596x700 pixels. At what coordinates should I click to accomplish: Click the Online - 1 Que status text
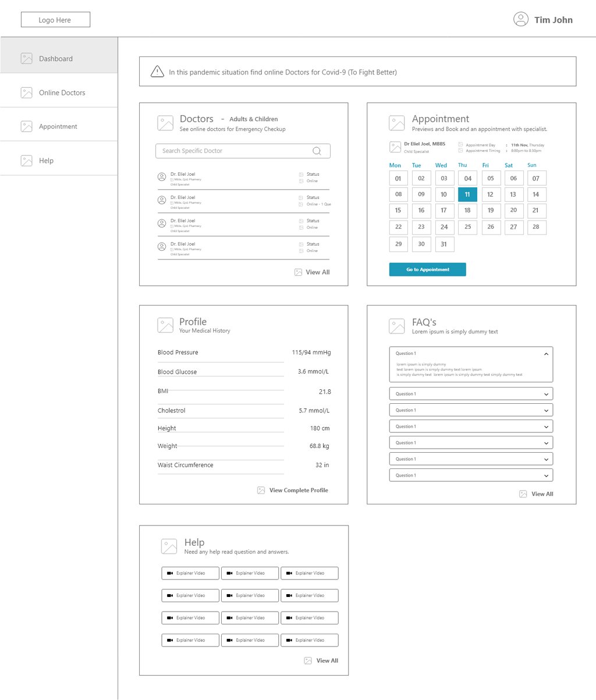coord(319,204)
